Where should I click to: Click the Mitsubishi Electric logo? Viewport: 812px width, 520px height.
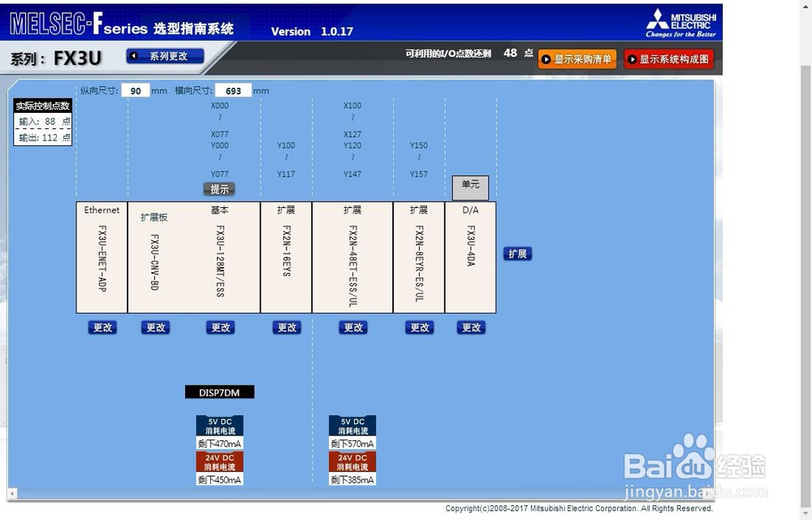681,23
